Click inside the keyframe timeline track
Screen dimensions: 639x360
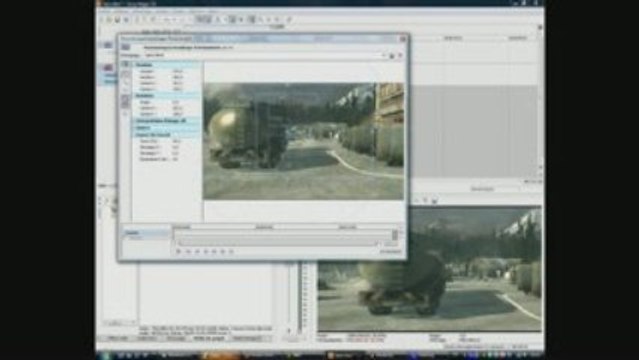282,234
